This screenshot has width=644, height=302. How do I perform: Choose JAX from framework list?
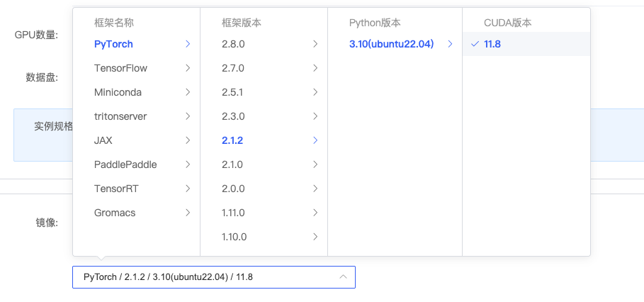pyautogui.click(x=136, y=140)
